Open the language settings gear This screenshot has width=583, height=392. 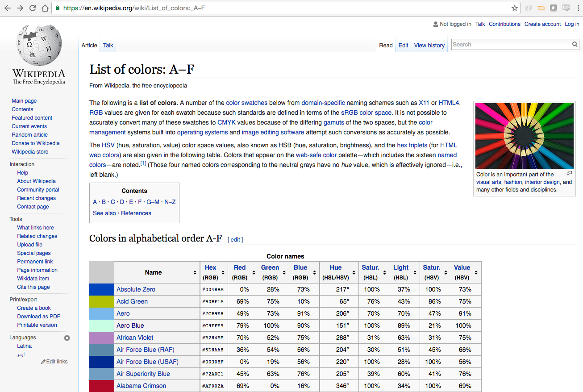67,338
